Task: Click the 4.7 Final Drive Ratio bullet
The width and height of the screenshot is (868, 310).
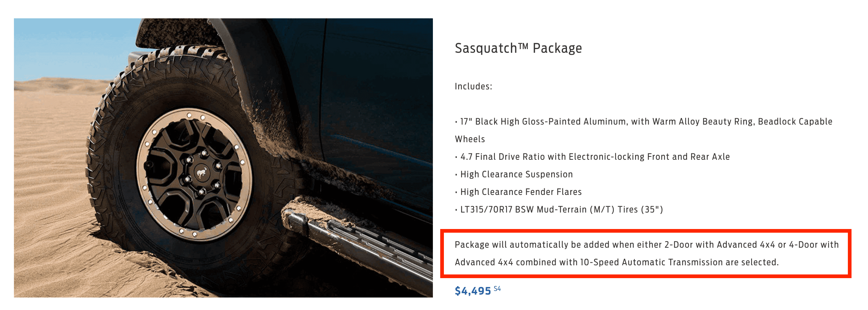Action: click(592, 157)
